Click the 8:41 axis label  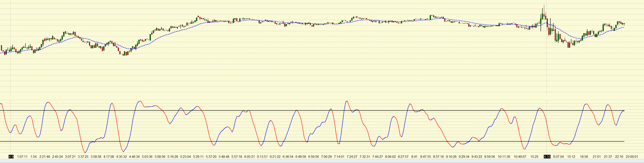tap(414, 157)
